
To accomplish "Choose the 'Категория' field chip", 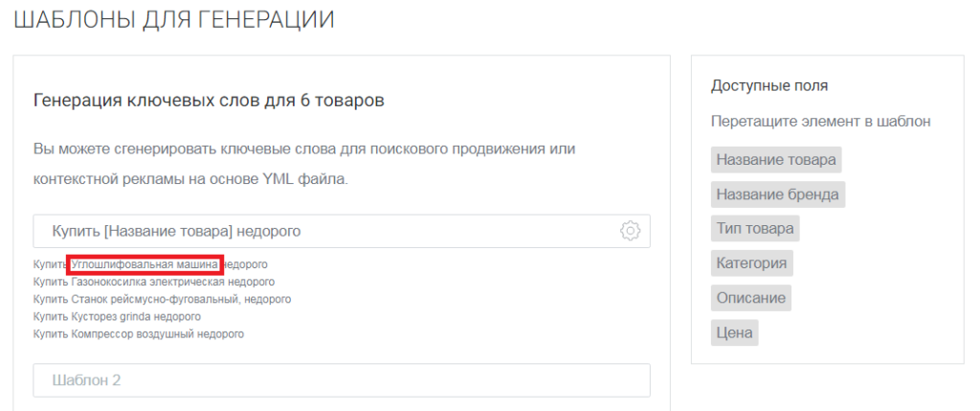I will [751, 263].
